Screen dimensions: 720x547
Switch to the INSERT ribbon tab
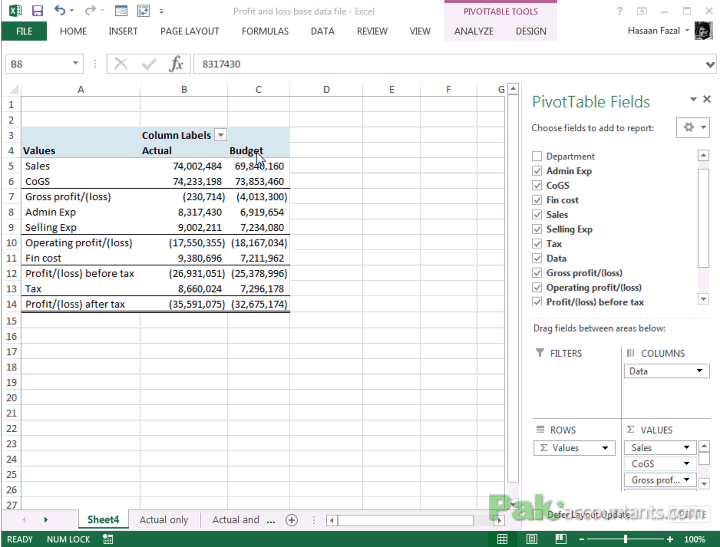[123, 31]
